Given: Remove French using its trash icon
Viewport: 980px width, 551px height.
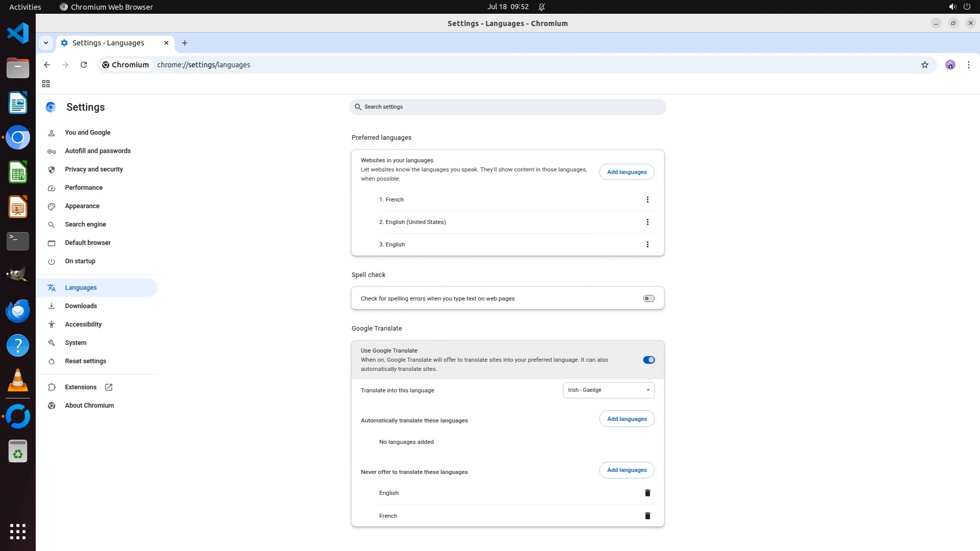Looking at the screenshot, I should 647,516.
